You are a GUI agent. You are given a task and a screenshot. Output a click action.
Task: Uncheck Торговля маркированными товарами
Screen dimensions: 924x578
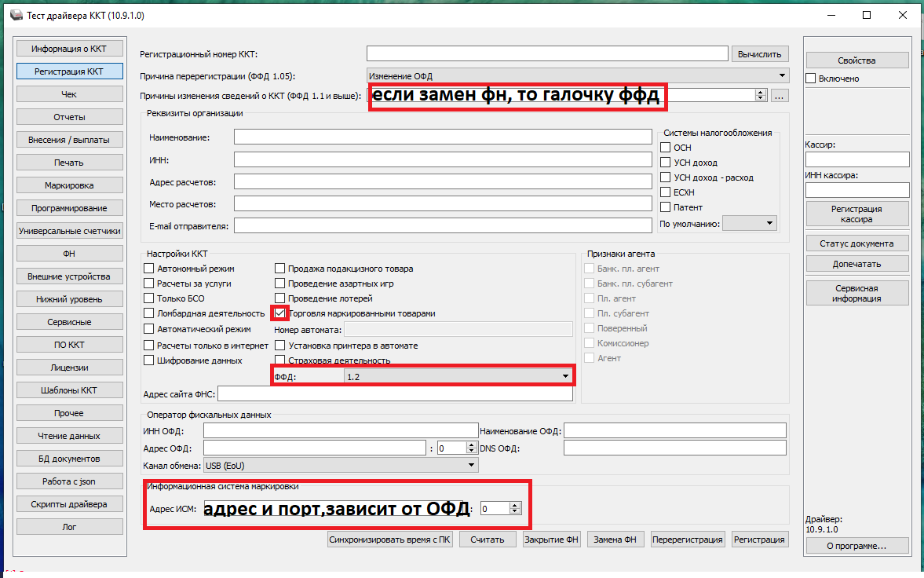[280, 313]
